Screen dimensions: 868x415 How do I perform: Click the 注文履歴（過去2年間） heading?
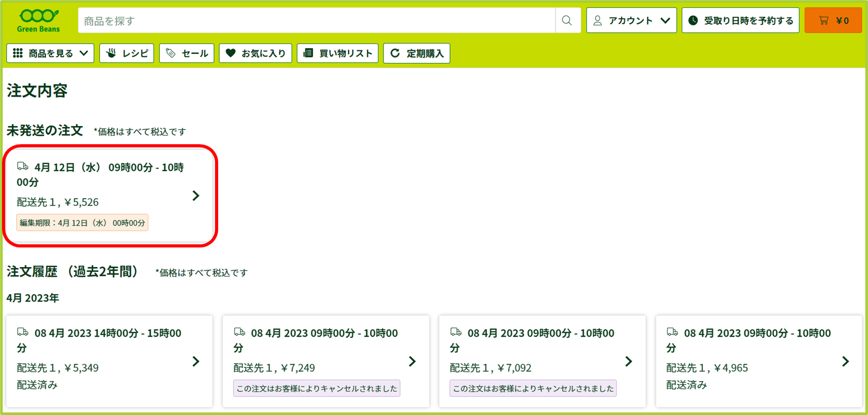(73, 272)
